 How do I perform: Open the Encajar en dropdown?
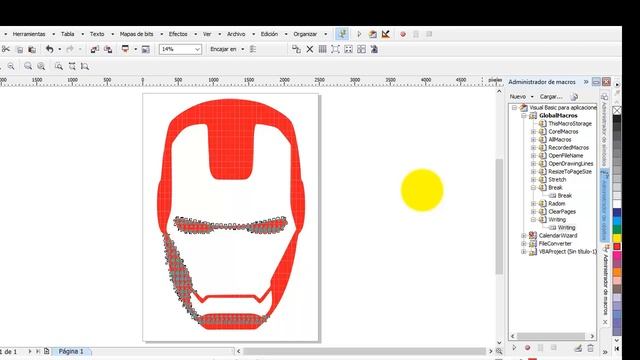242,49
